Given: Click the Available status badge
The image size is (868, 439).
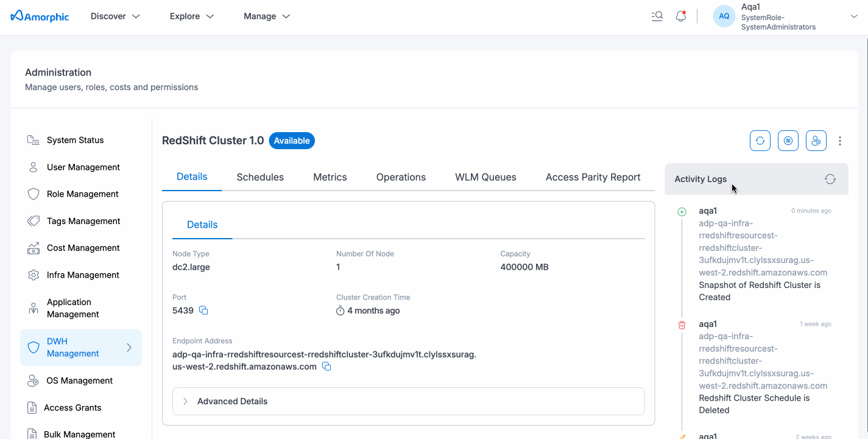Looking at the screenshot, I should (292, 141).
